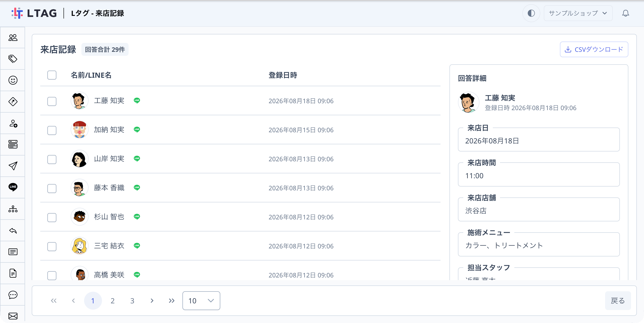644x323 pixels.
Task: Click 来店店舗 field showing 渋谷店
Action: coord(538,209)
